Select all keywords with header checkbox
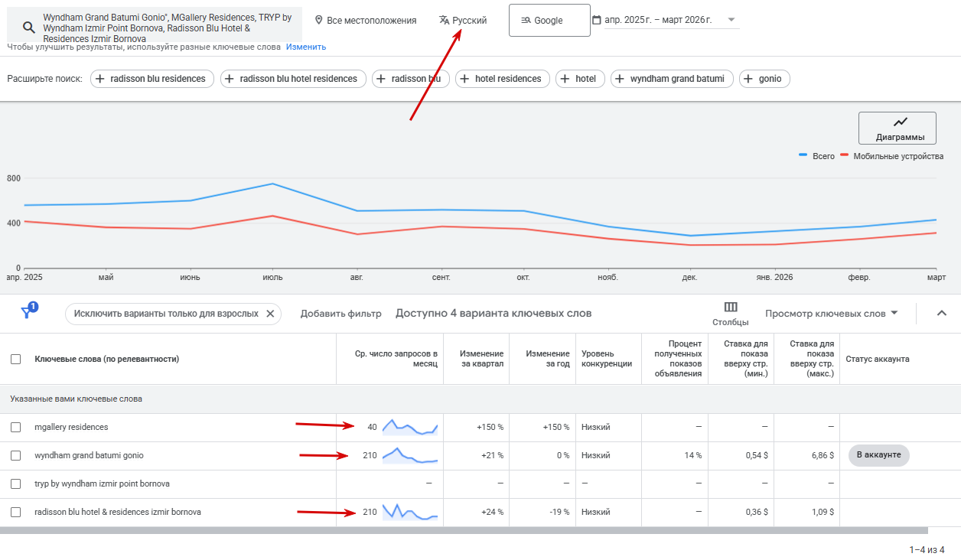This screenshot has width=961, height=560. click(x=16, y=359)
